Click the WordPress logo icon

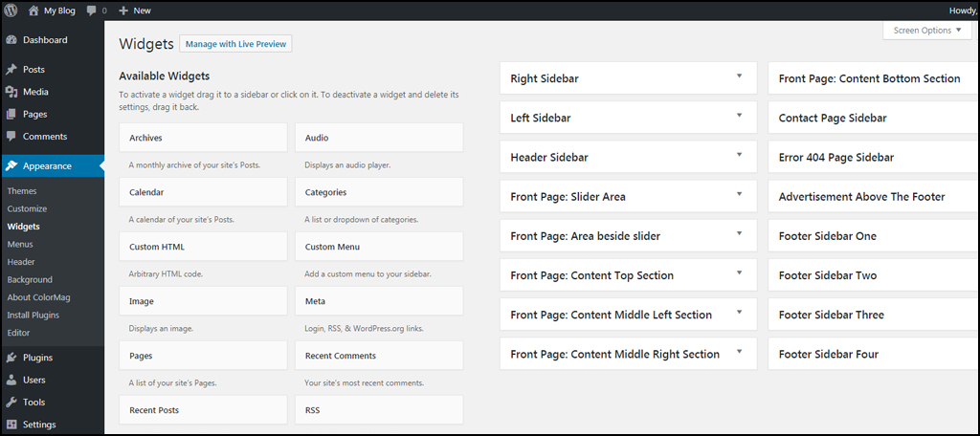click(x=11, y=10)
